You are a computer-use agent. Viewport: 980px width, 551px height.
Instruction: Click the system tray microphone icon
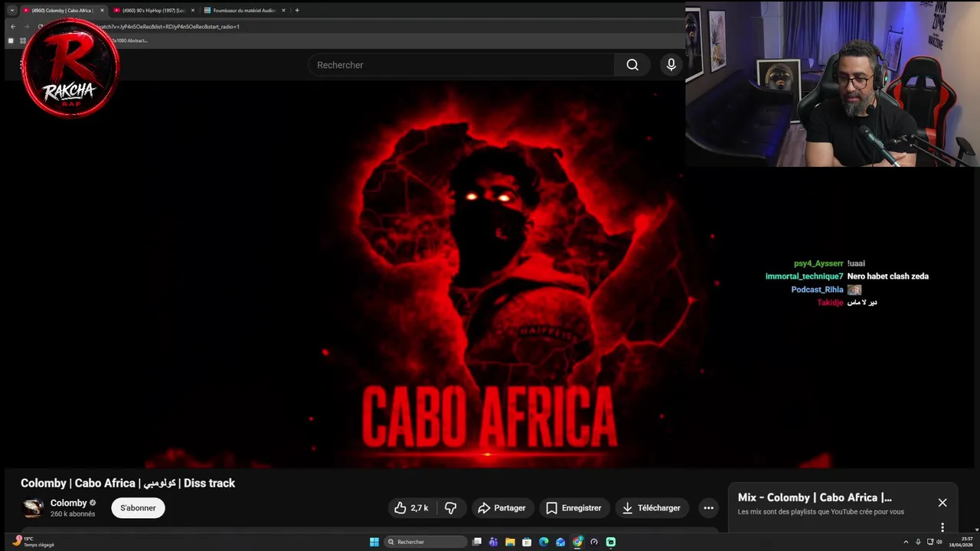click(x=918, y=542)
